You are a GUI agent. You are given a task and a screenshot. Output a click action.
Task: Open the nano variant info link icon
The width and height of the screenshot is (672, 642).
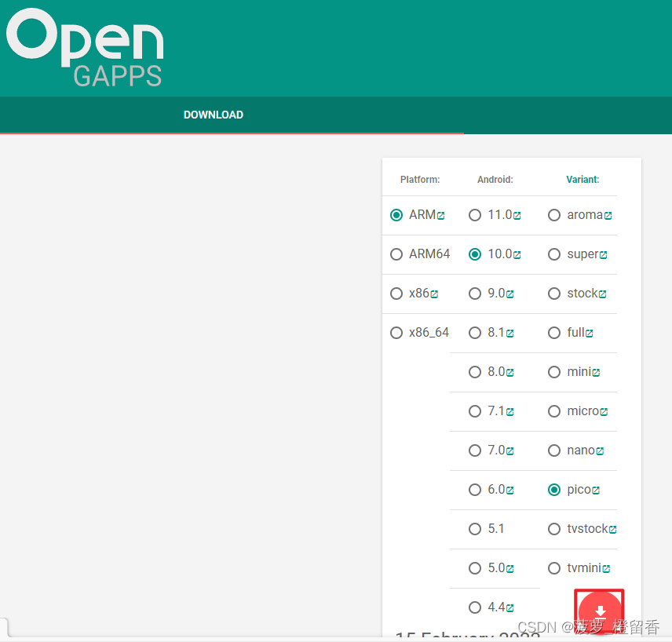pos(600,451)
